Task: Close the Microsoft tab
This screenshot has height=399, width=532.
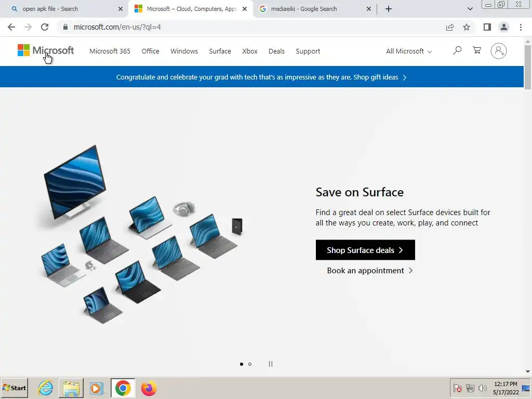Action: click(245, 9)
